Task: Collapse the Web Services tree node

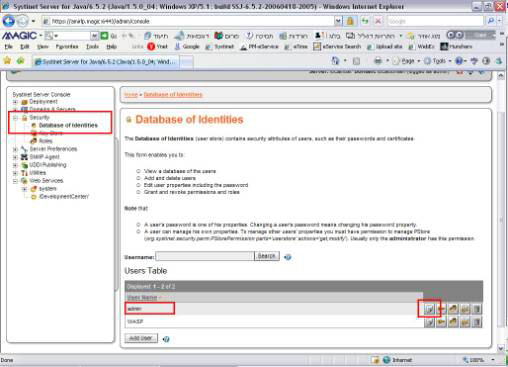Action: [15, 181]
